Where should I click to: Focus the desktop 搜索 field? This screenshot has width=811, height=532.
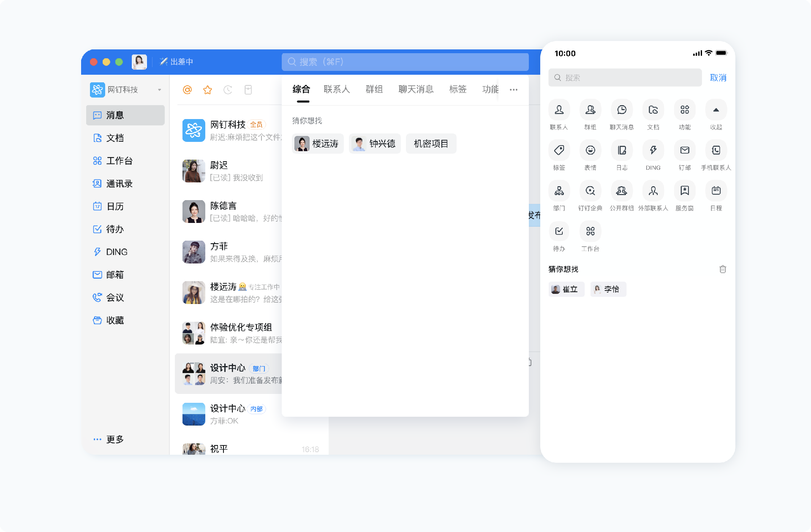click(405, 62)
